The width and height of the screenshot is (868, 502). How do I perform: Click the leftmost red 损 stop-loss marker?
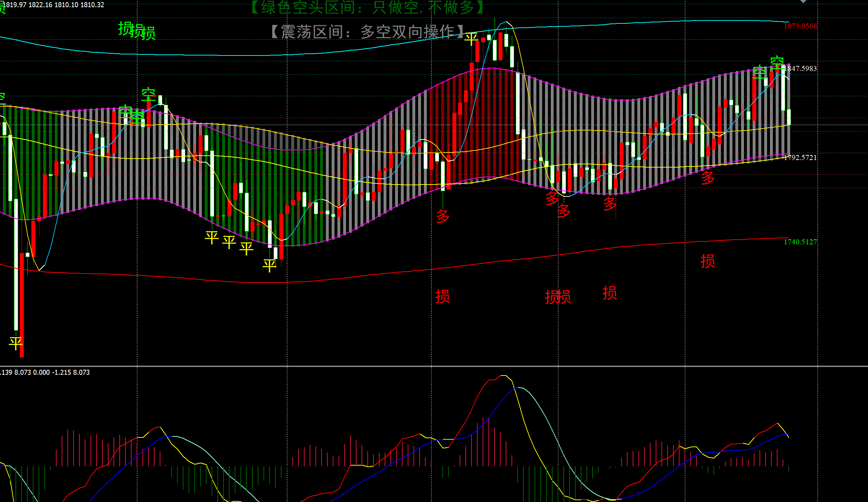[442, 297]
